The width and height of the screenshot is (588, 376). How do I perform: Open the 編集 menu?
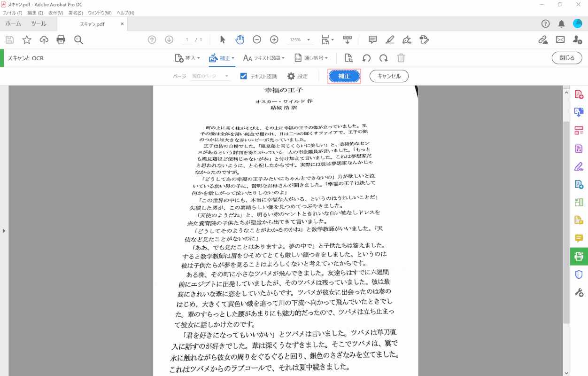point(35,13)
